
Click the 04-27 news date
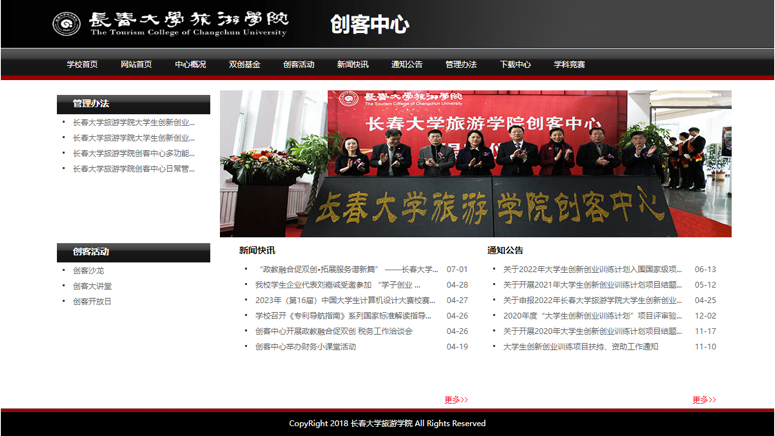pos(457,300)
